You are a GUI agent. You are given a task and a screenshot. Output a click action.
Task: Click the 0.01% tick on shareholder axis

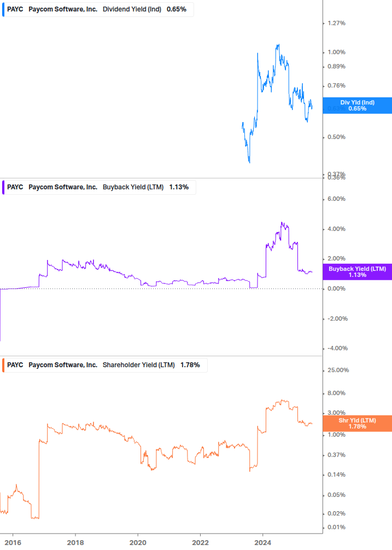point(336,527)
